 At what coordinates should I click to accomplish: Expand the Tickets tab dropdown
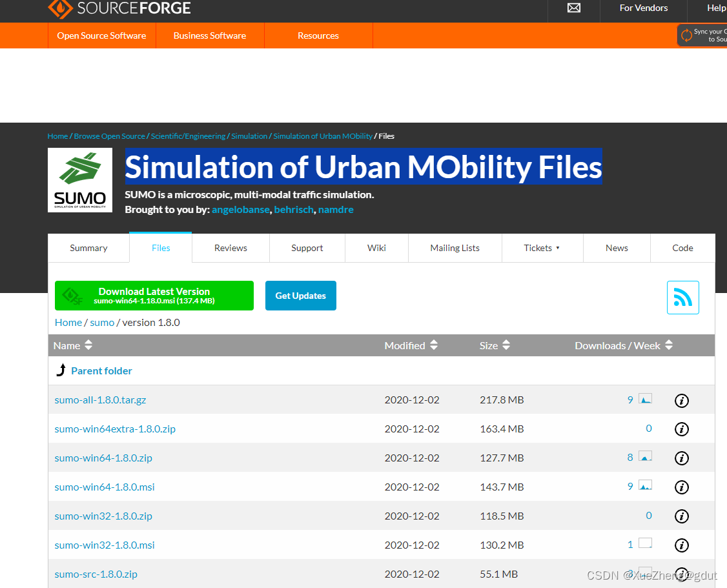542,248
